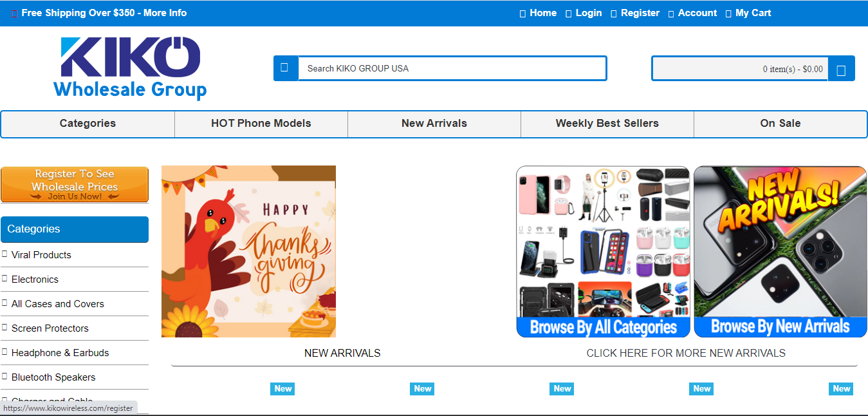Click the icon beside Free Shipping notice
The width and height of the screenshot is (868, 416).
coord(14,14)
